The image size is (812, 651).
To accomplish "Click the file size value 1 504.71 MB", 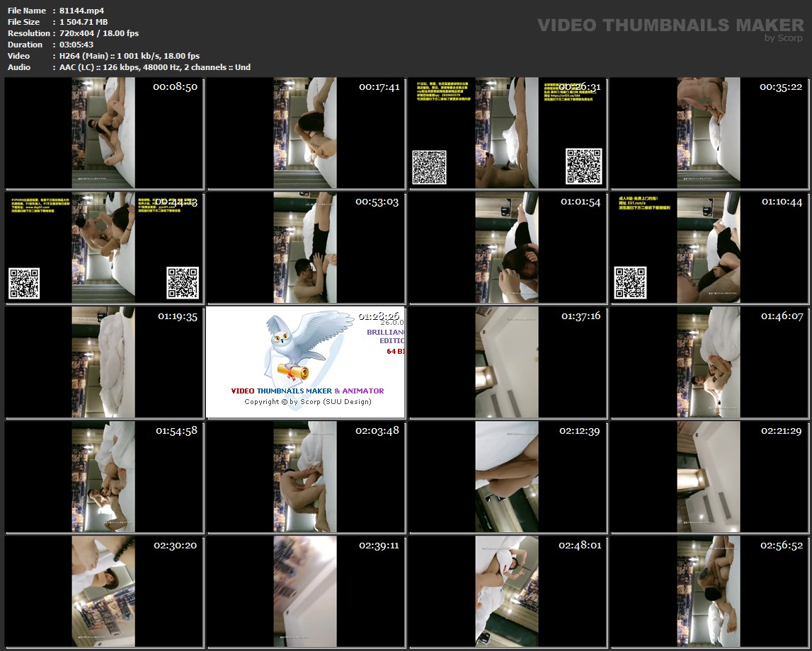I will coord(84,22).
